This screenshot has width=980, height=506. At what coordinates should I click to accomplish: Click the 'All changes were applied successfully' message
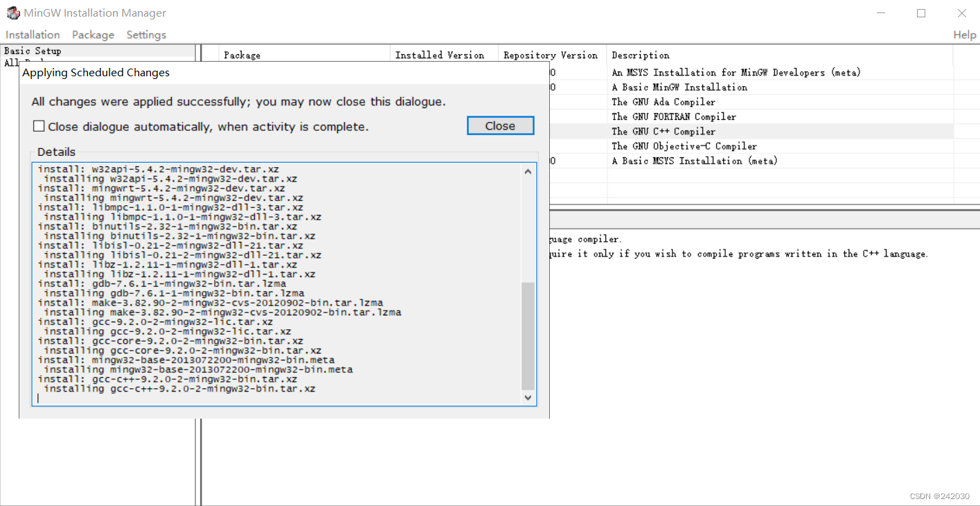(x=238, y=102)
